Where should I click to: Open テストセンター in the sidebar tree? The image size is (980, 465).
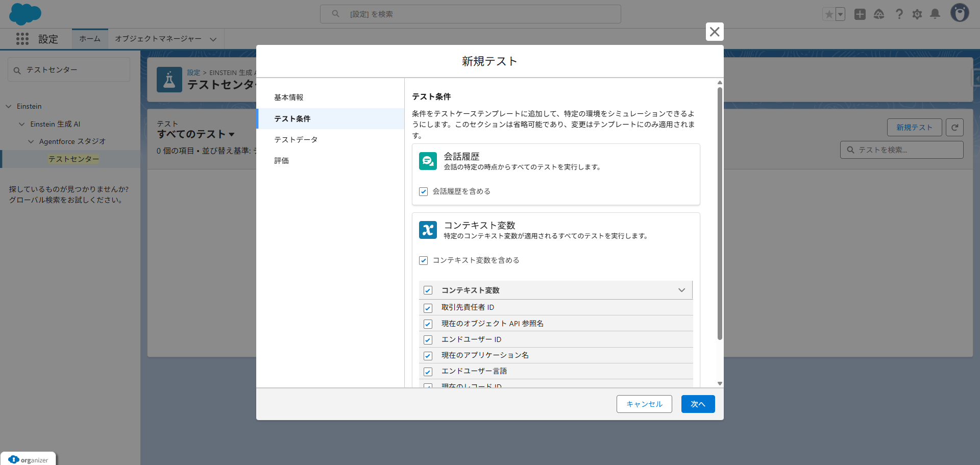point(74,159)
